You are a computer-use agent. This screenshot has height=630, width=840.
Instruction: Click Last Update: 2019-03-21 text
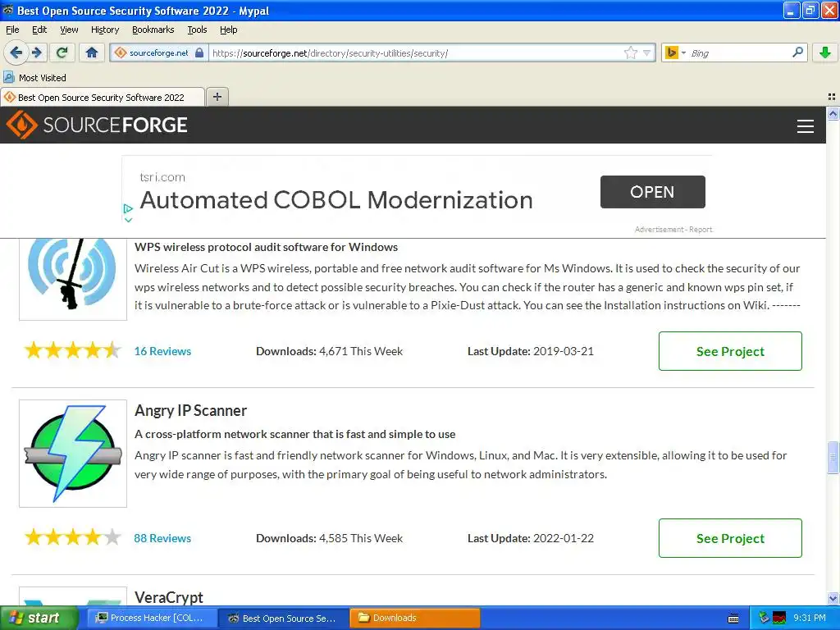click(531, 351)
